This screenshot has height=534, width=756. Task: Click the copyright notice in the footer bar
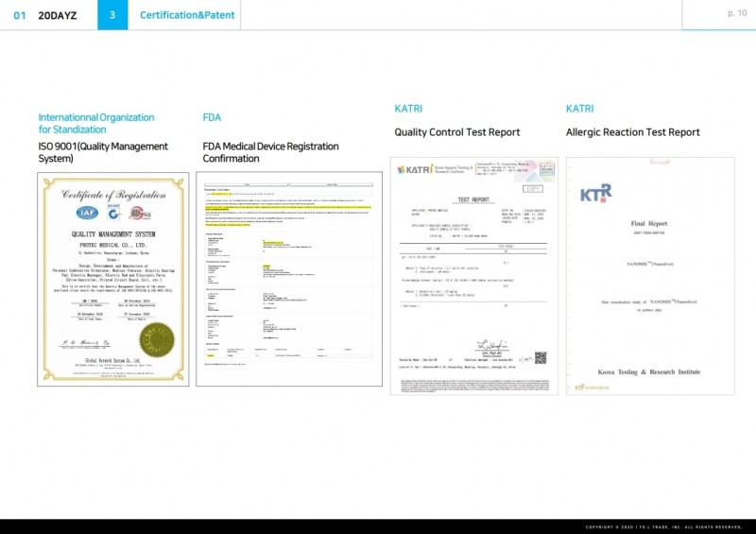coord(663,526)
